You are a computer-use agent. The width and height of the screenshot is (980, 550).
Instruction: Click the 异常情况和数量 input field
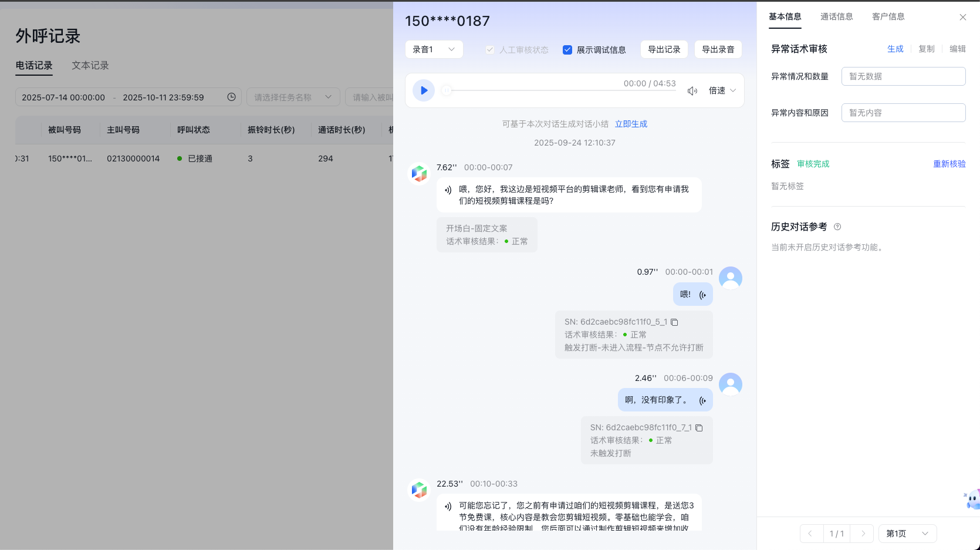pyautogui.click(x=903, y=76)
